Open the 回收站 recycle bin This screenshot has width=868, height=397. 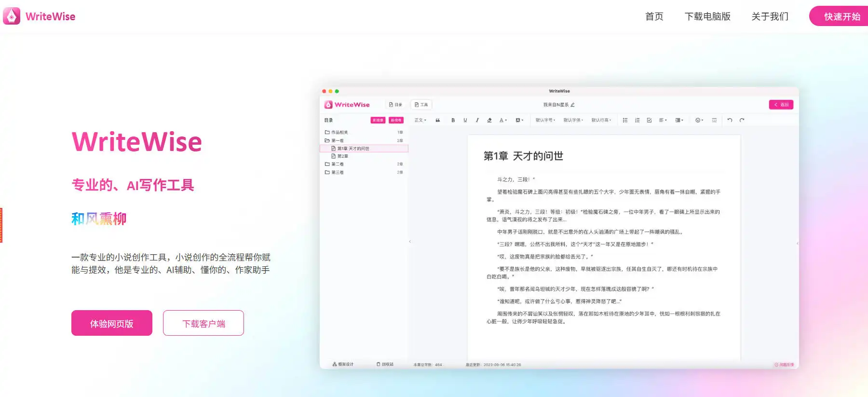click(x=385, y=364)
